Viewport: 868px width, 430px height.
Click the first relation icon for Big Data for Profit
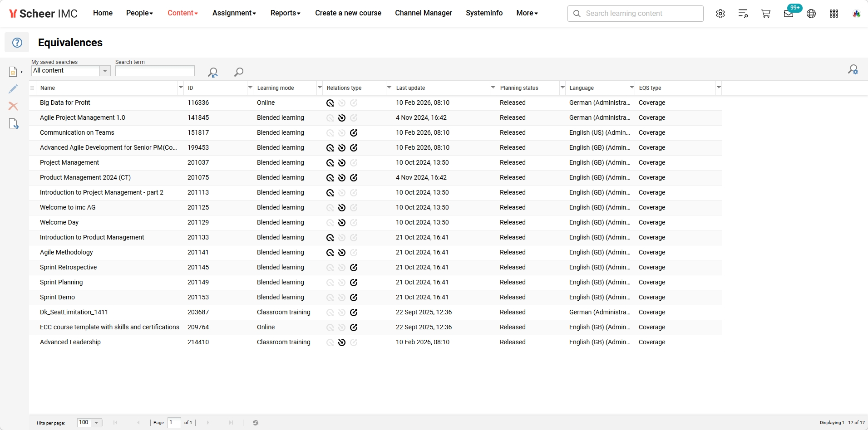pos(330,103)
